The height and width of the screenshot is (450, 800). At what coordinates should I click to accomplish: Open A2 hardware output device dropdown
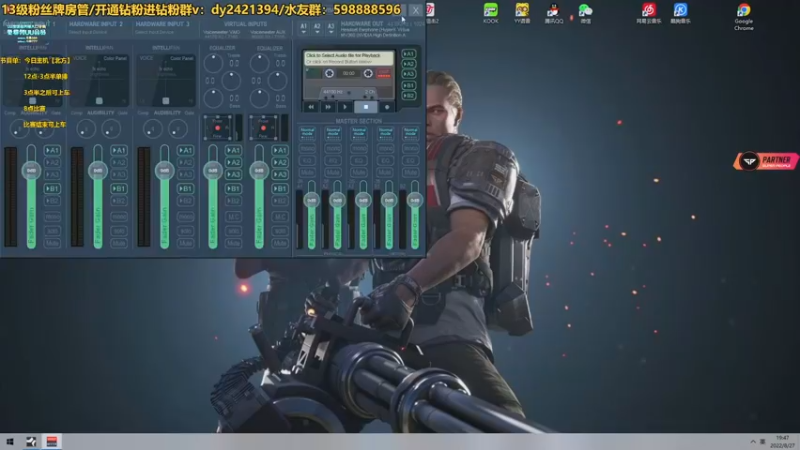click(x=317, y=28)
